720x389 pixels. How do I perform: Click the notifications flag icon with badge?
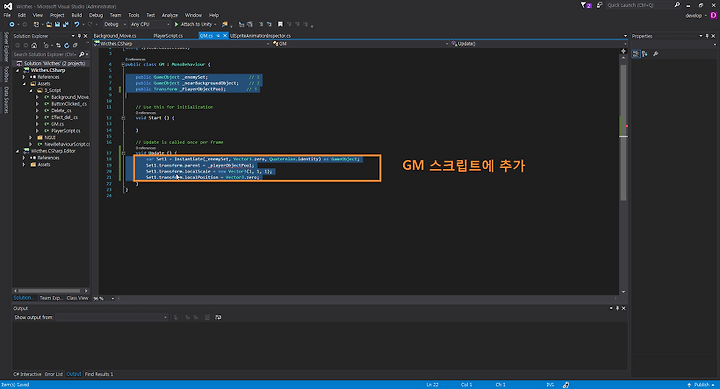[586, 5]
